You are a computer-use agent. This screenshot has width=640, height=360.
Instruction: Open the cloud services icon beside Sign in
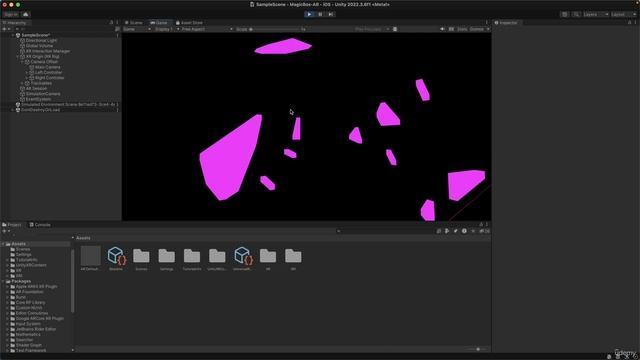[x=26, y=14]
